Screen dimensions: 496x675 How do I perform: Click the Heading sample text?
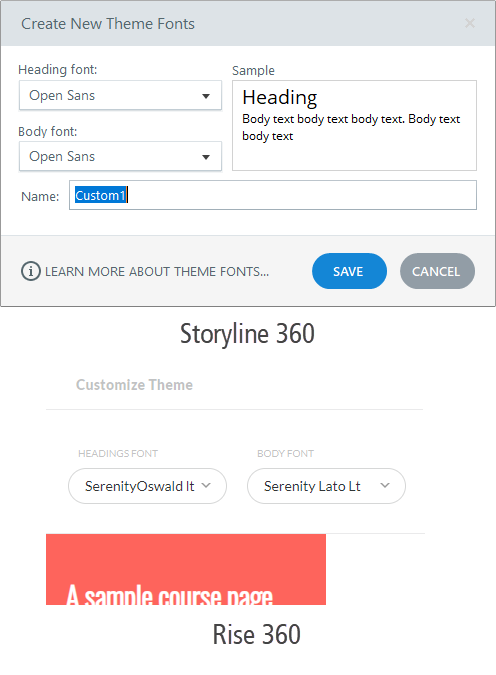tap(280, 98)
